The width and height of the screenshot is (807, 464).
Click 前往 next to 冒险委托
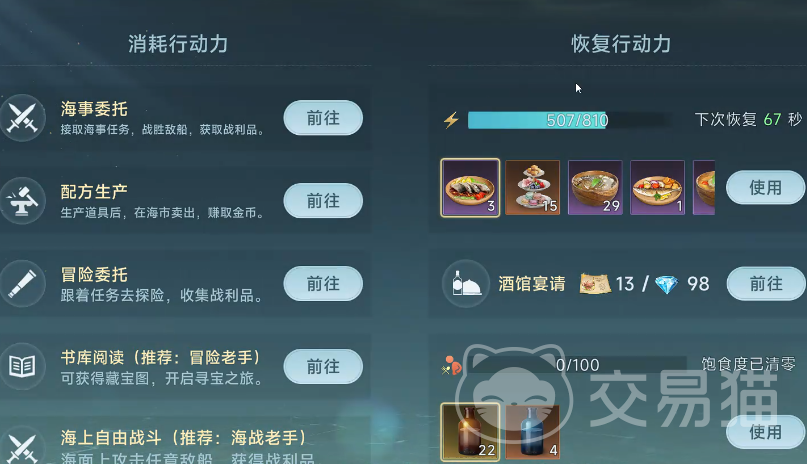click(323, 283)
